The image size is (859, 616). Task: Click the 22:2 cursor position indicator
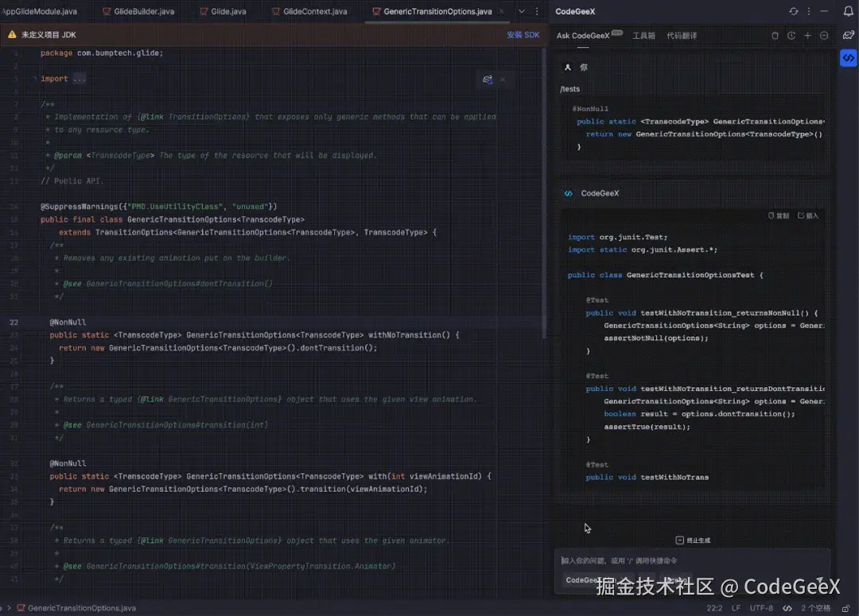[x=714, y=608]
